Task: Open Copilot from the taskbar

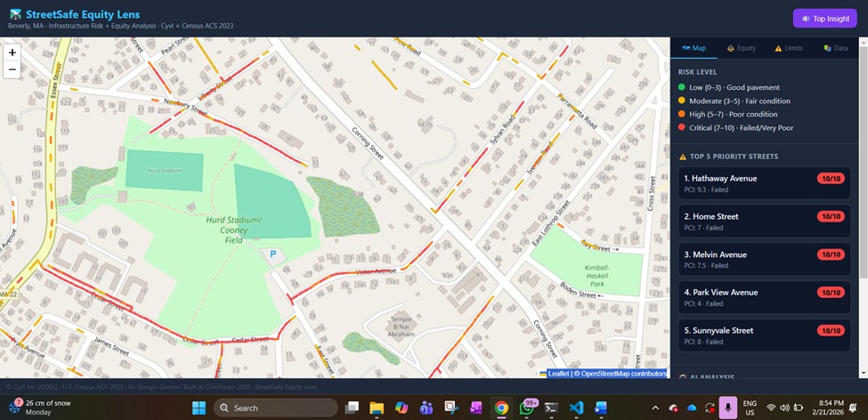Action: coord(402,408)
